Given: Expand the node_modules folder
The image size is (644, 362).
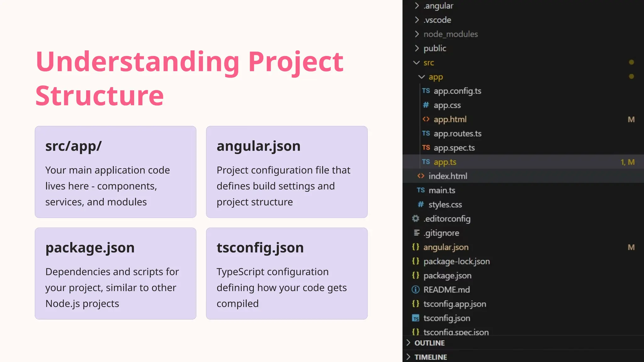Looking at the screenshot, I should point(450,34).
